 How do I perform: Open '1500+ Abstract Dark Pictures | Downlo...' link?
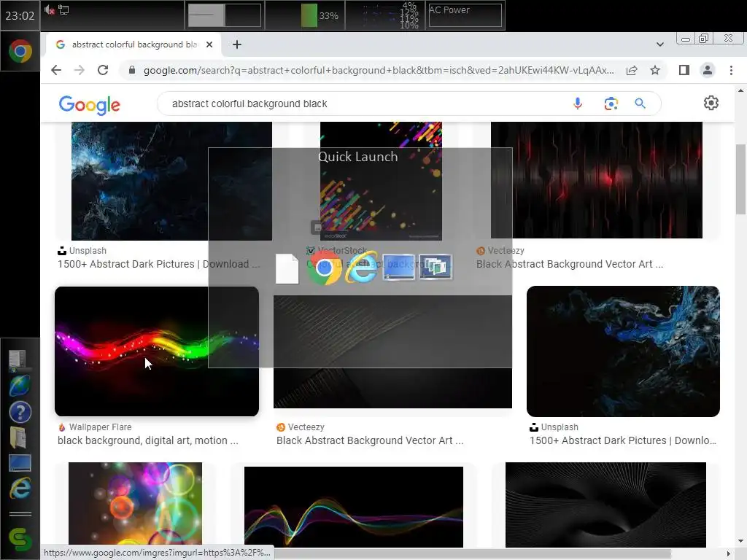(x=623, y=440)
